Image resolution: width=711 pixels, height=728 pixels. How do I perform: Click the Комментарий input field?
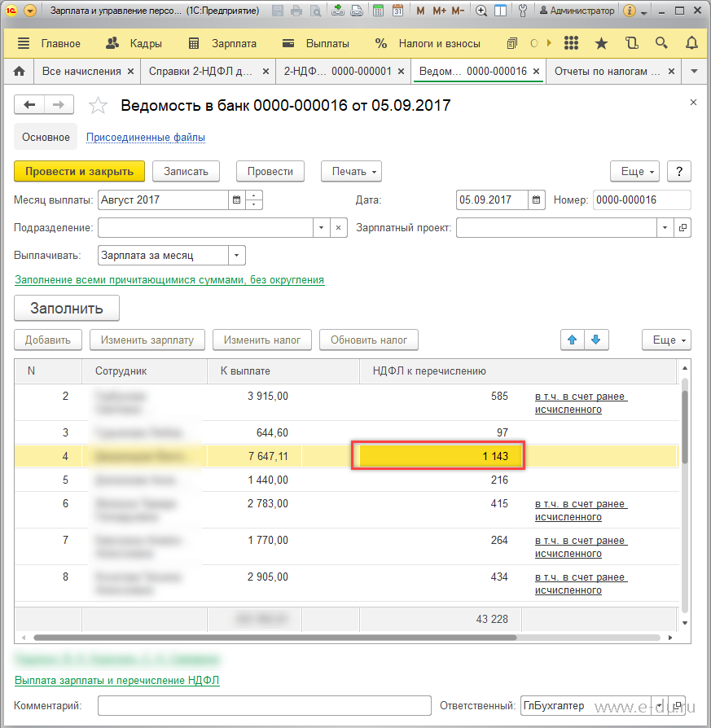tap(264, 706)
